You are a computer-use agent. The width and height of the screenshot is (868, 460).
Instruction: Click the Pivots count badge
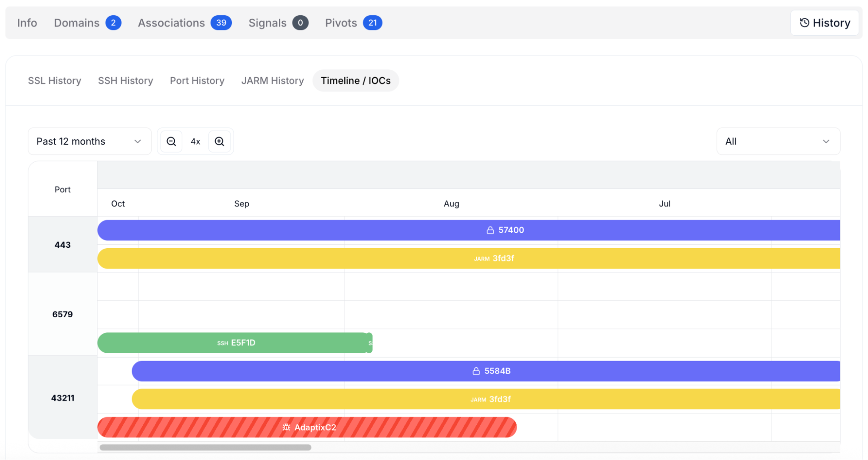click(x=372, y=23)
